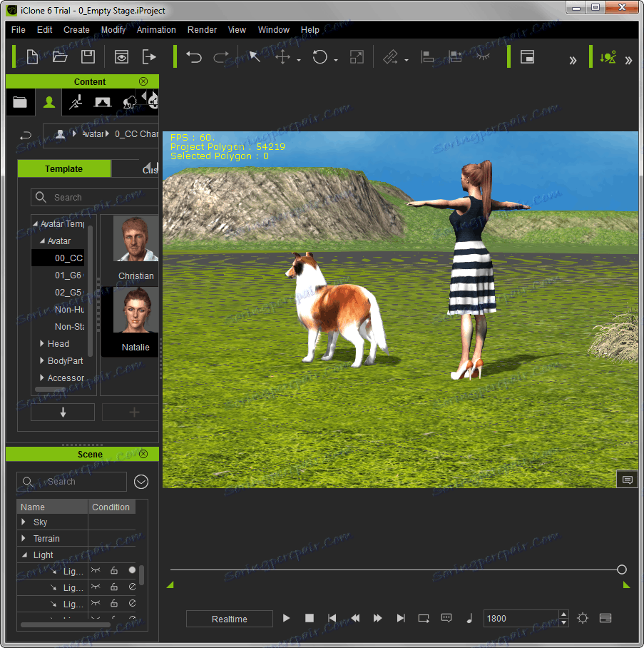This screenshot has height=648, width=644.
Task: Toggle visibility of the first light in Scene
Action: tap(96, 571)
